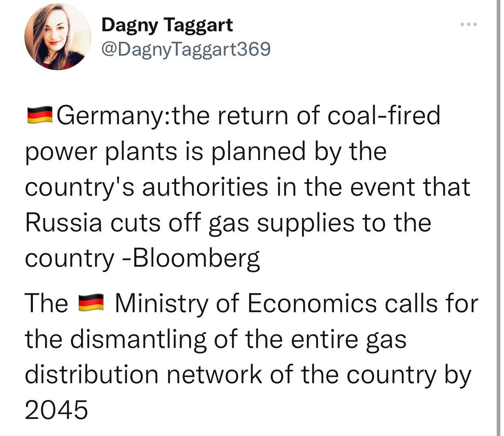Click the phrase 'power plants' in the tweet

tap(101, 151)
